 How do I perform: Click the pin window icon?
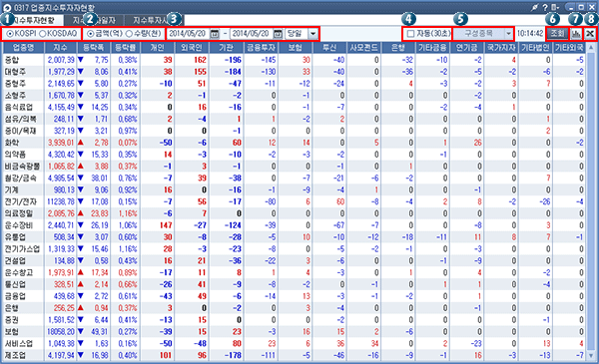535,7
